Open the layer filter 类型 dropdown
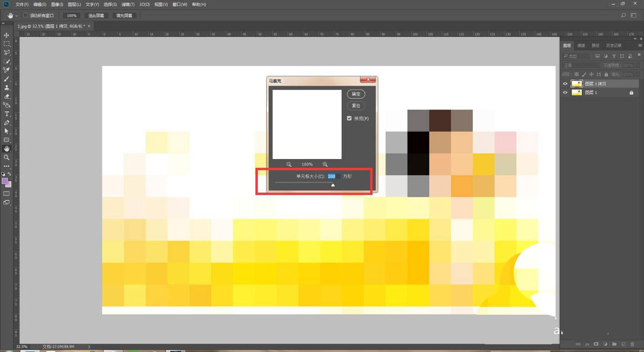Image resolution: width=644 pixels, height=352 pixels. click(x=577, y=56)
